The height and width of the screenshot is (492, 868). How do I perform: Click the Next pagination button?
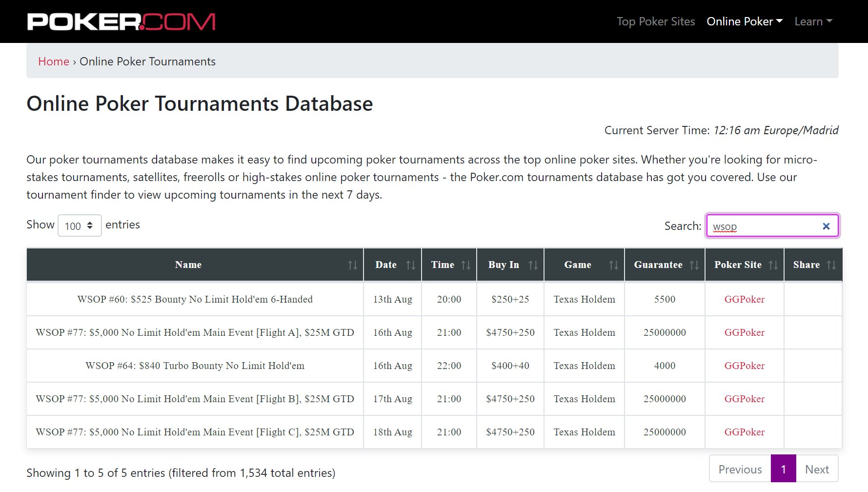click(817, 469)
